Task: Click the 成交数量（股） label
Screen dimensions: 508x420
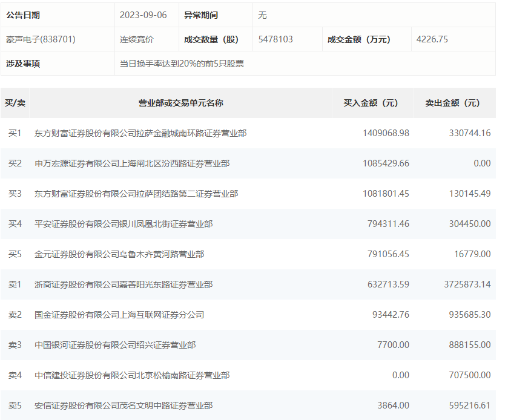Action: (x=211, y=39)
